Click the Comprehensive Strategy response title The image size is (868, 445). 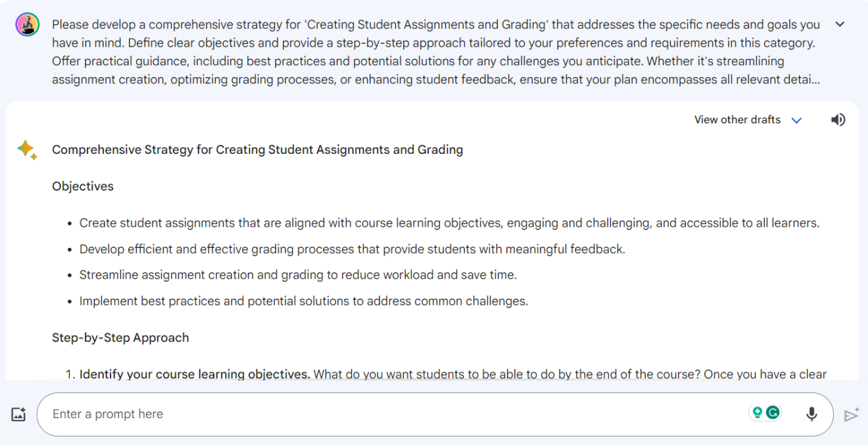257,150
